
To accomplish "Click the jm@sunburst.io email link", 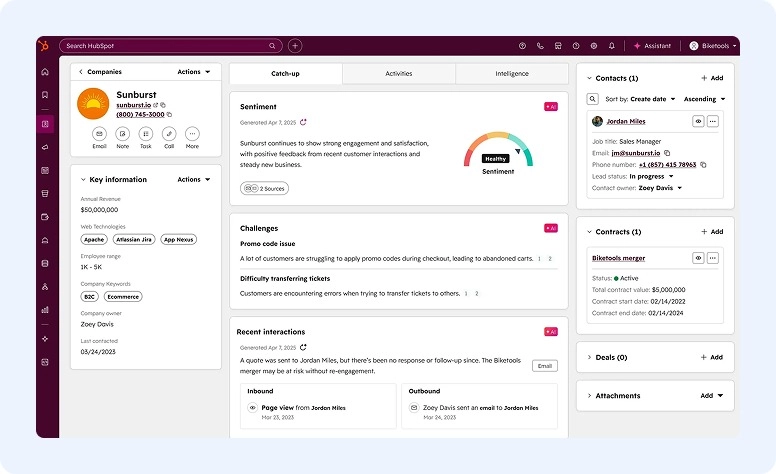I will point(635,153).
